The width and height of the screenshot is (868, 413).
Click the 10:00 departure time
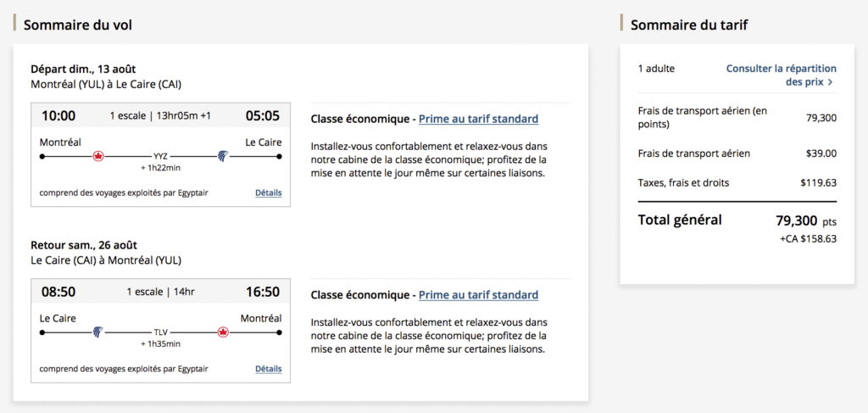(x=58, y=116)
